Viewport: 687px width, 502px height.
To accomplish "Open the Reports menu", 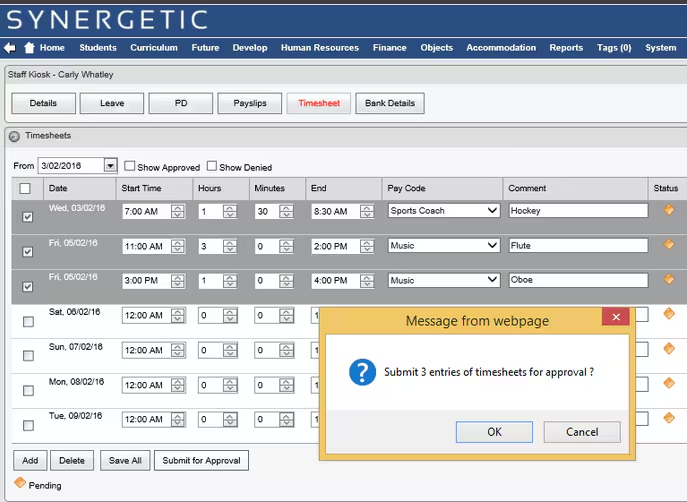I will click(566, 48).
